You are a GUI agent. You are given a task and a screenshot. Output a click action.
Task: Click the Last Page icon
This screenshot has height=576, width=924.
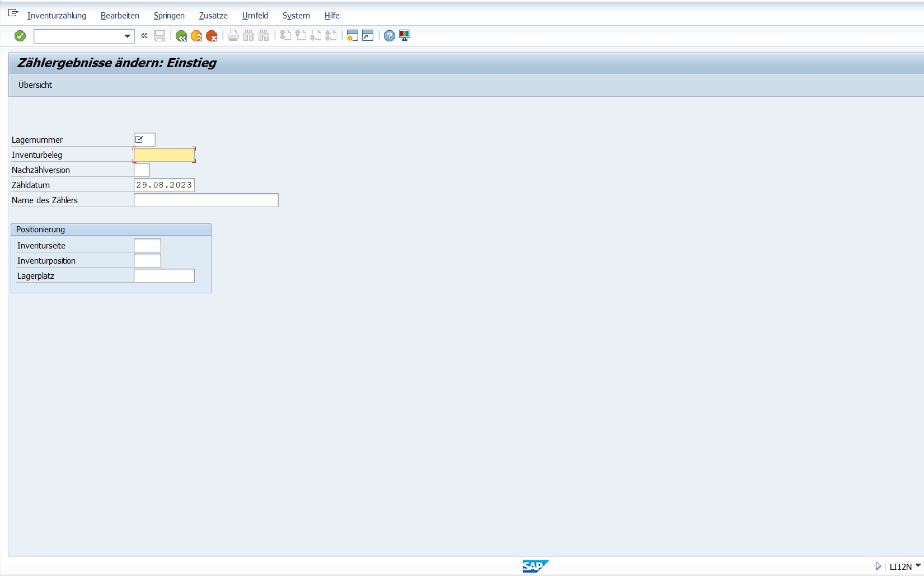(x=331, y=36)
